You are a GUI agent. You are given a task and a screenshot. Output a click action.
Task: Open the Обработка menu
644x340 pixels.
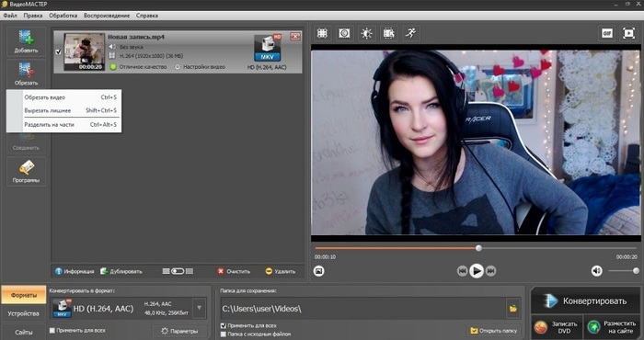point(63,16)
